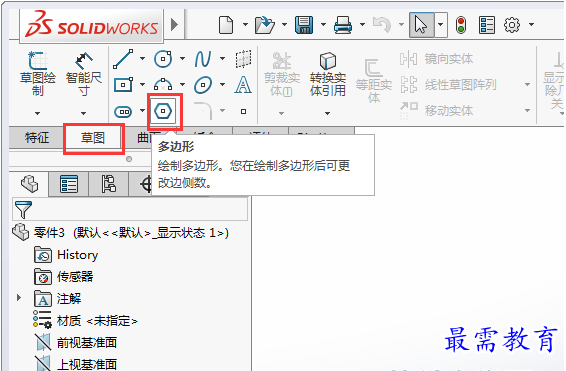This screenshot has width=566, height=371.
Task: Select the History folder
Action: (66, 255)
